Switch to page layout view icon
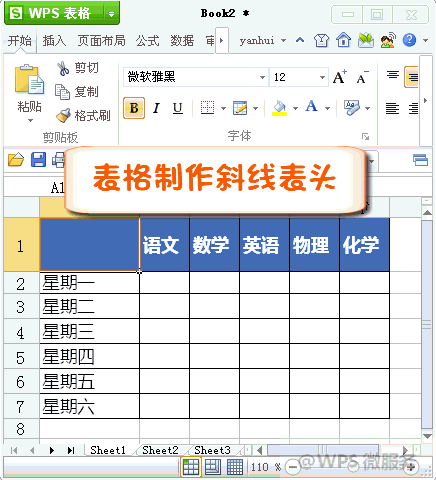The image size is (436, 480). [x=213, y=467]
